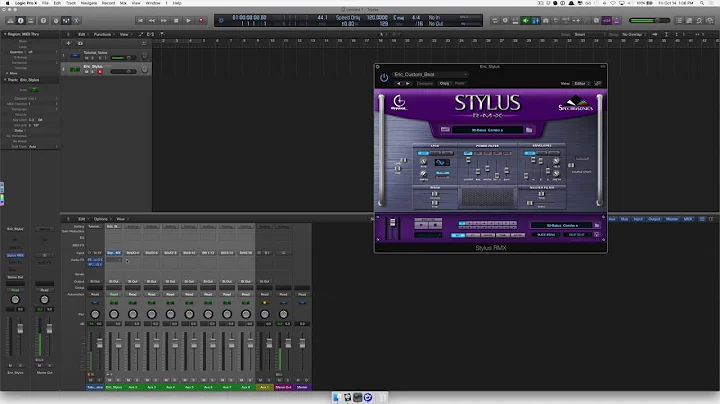Open Tracks area Edit dropdown
Image resolution: width=720 pixels, height=404 pixels.
pyautogui.click(x=83, y=34)
